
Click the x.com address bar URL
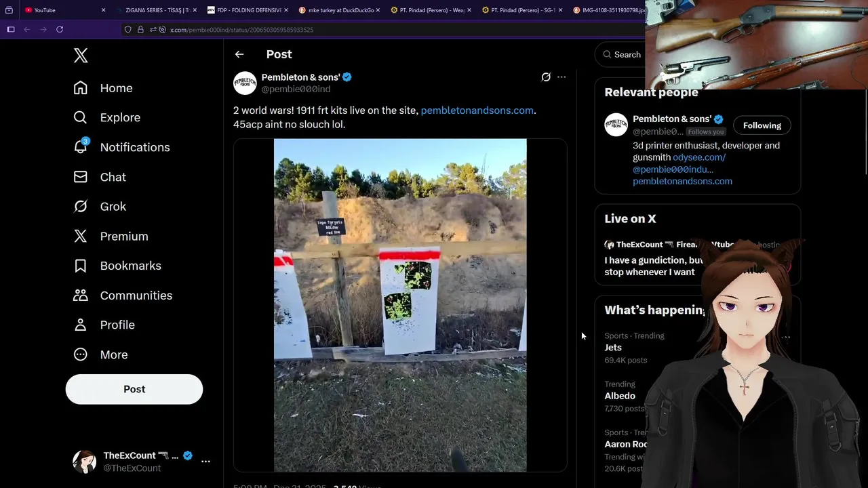click(241, 30)
